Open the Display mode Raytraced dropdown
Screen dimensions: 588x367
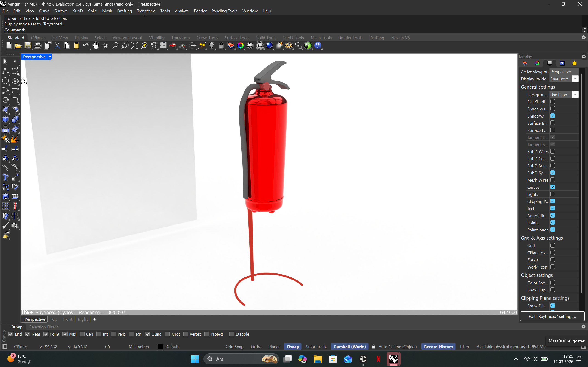tap(575, 79)
